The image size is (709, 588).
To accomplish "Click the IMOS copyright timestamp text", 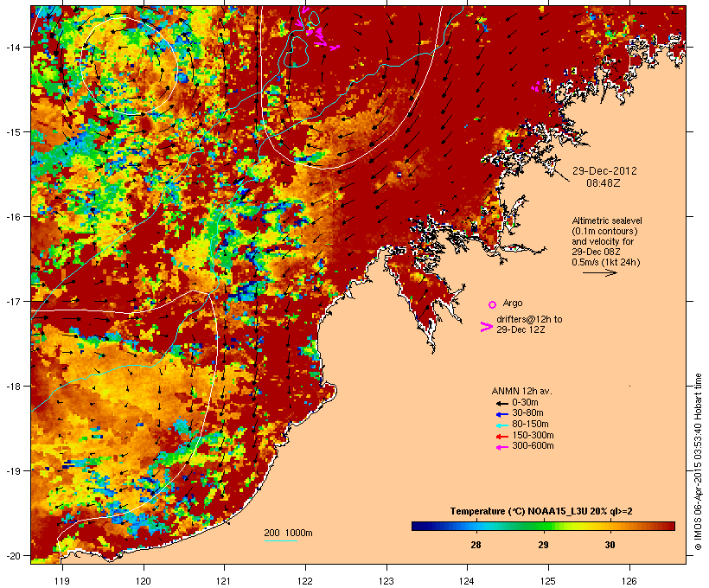I will 698,462.
